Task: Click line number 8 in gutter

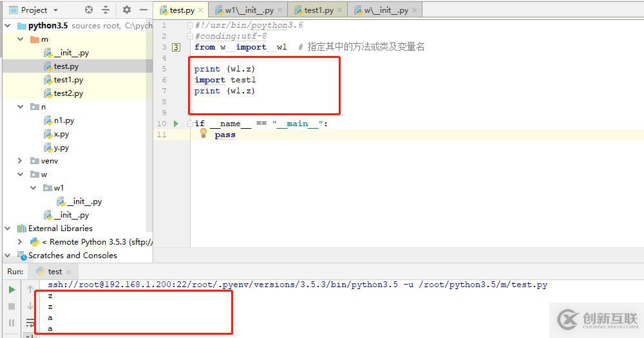Action: pyautogui.click(x=164, y=102)
